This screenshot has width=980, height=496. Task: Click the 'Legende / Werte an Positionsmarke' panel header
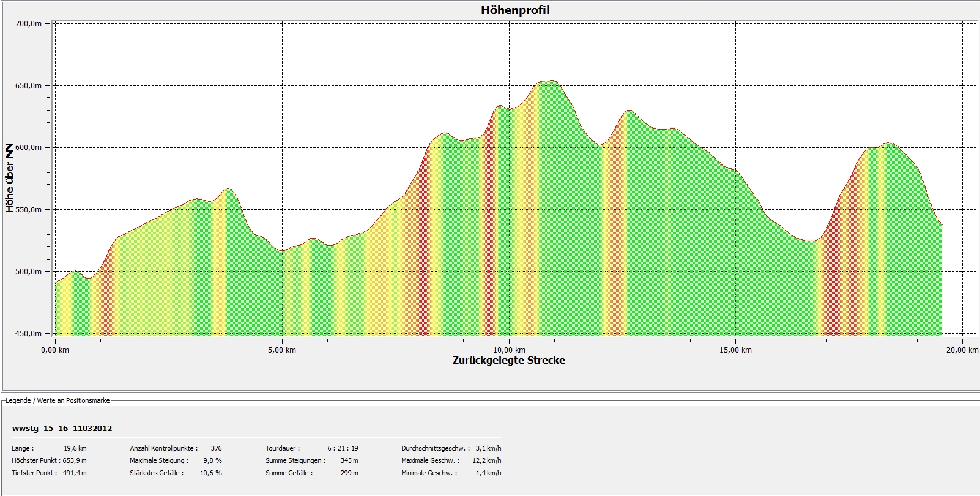(x=57, y=400)
